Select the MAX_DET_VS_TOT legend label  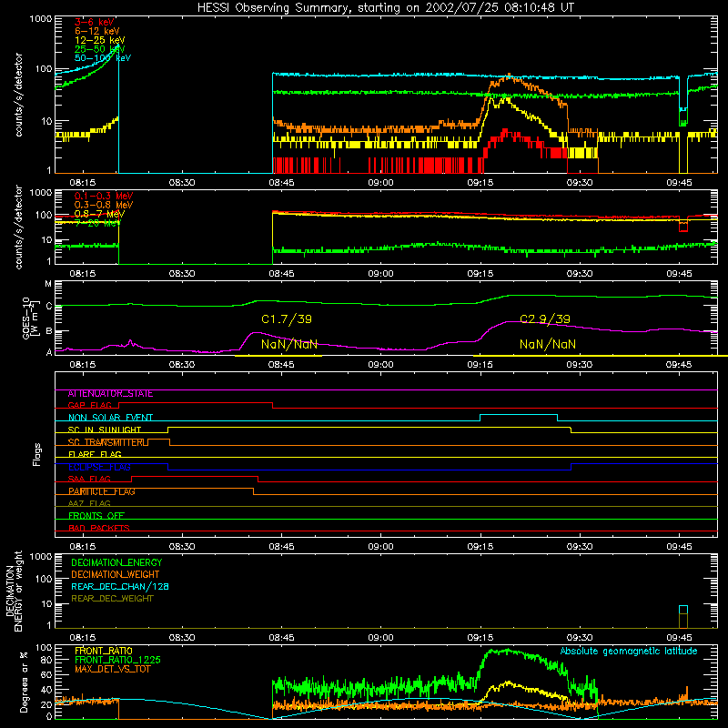pos(112,670)
